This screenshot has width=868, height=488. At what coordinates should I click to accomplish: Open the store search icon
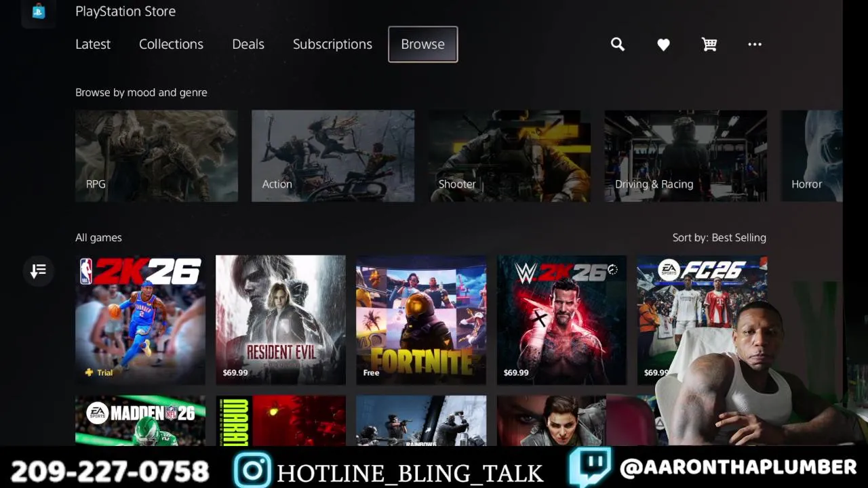click(617, 44)
